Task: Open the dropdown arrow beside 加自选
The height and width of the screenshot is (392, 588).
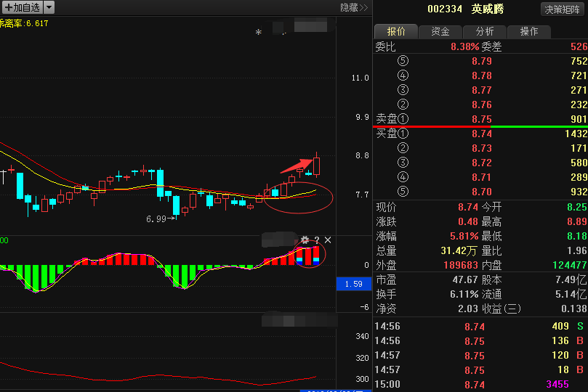Action: click(x=49, y=7)
